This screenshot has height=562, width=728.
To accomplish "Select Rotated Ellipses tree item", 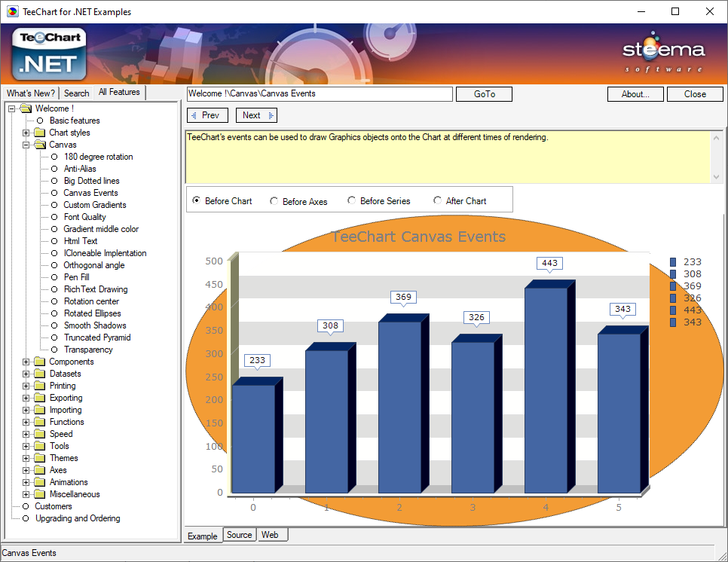I will (93, 313).
